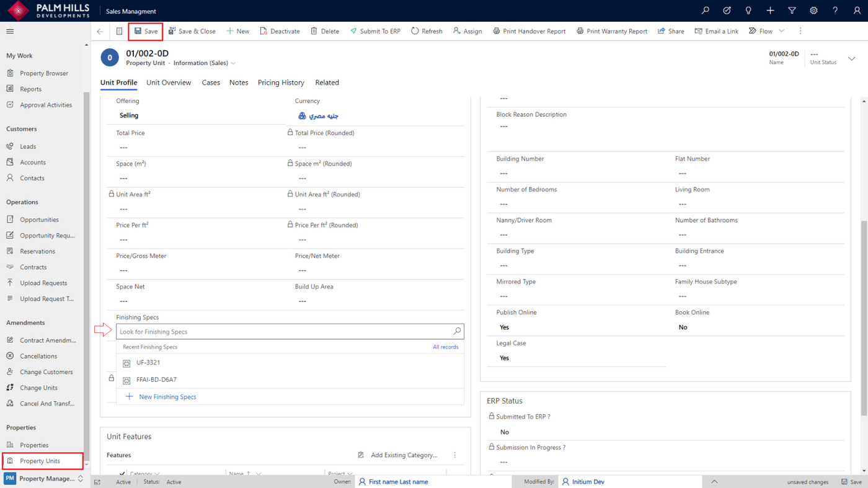This screenshot has width=868, height=488.
Task: Click the search magnifier icon in top bar
Action: pyautogui.click(x=705, y=11)
